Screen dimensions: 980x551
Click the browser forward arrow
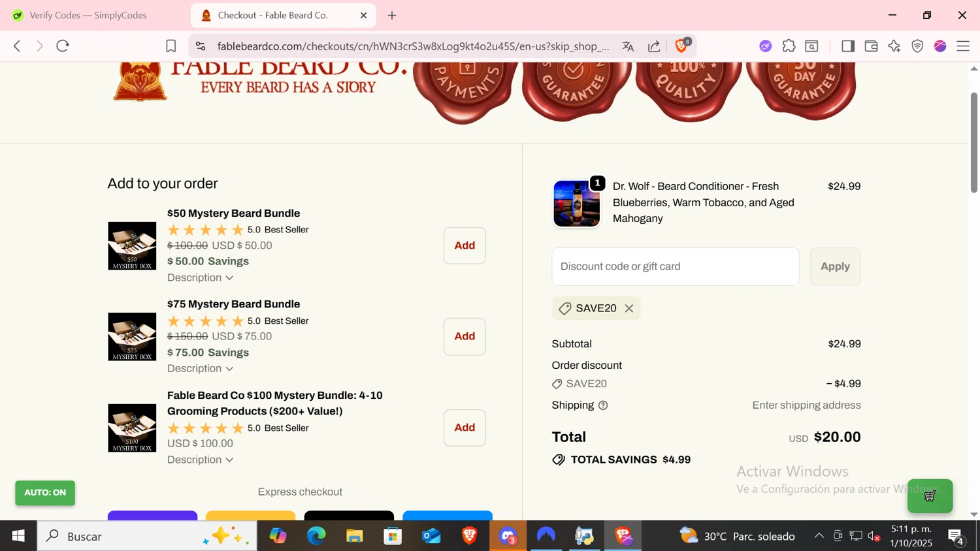pyautogui.click(x=40, y=46)
